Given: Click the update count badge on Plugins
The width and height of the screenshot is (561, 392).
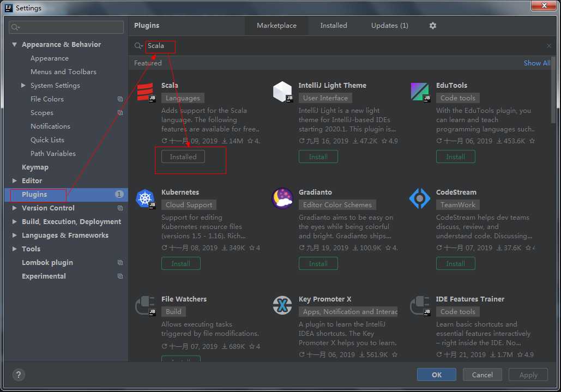Looking at the screenshot, I should pyautogui.click(x=119, y=194).
